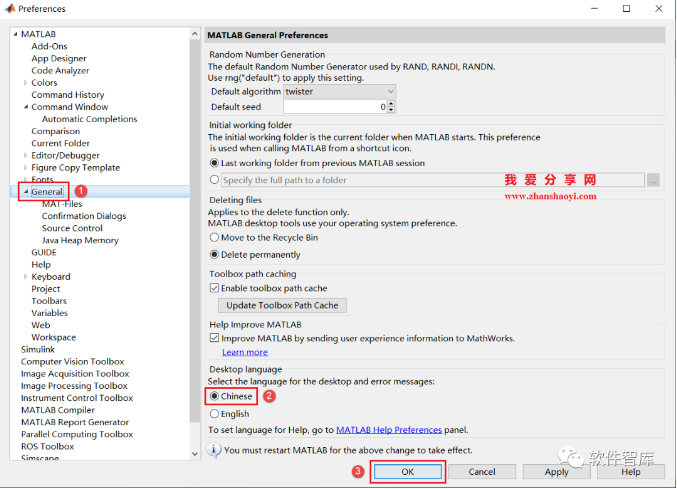677x489 pixels.
Task: Select Variables preferences
Action: coord(50,313)
